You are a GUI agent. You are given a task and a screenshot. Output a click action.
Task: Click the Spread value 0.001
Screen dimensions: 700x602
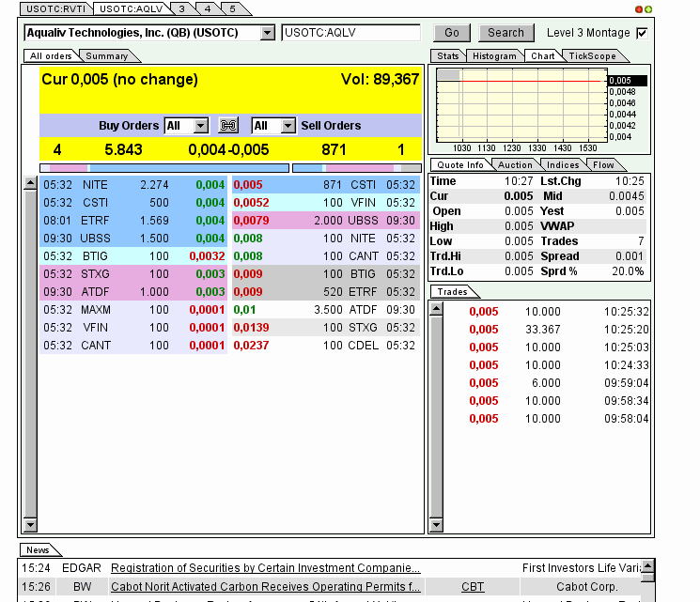coord(629,256)
